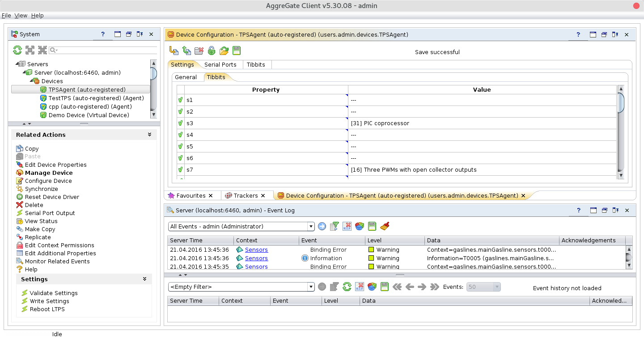Collapse the Server (localhost:6460, admin) tree node
Viewport: 644px width, 338px height.
click(24, 72)
